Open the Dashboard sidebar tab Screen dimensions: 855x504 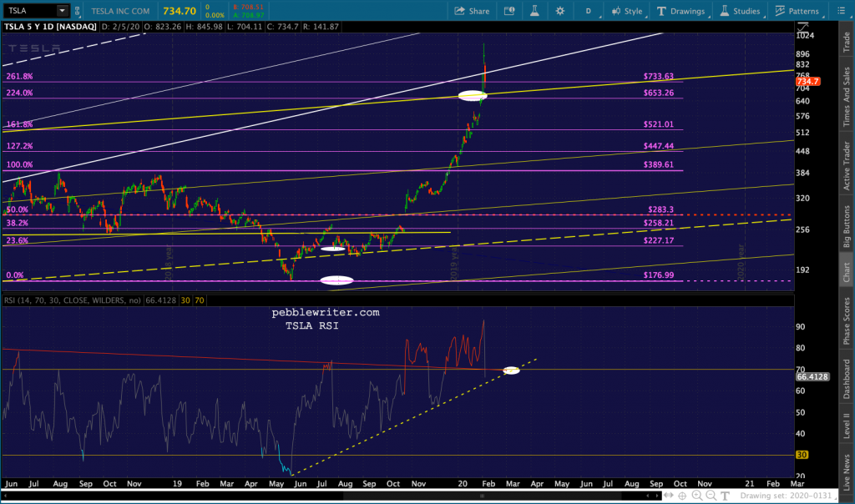[x=847, y=378]
